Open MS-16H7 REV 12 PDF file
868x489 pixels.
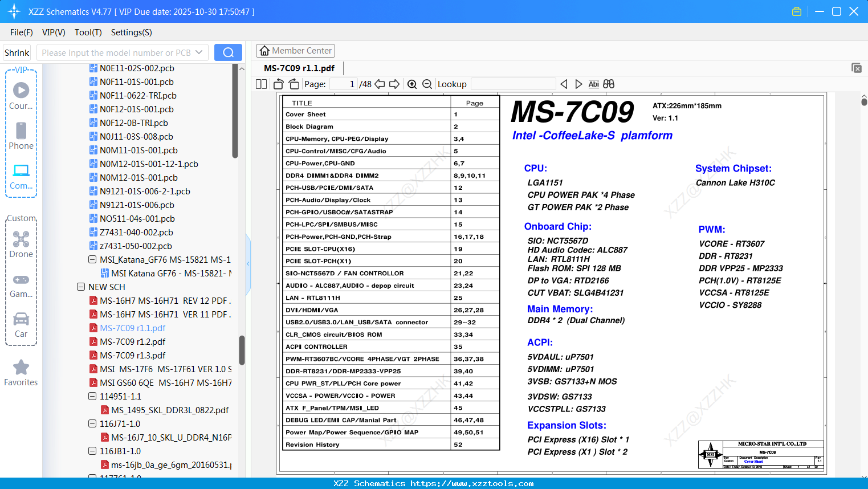pyautogui.click(x=160, y=301)
